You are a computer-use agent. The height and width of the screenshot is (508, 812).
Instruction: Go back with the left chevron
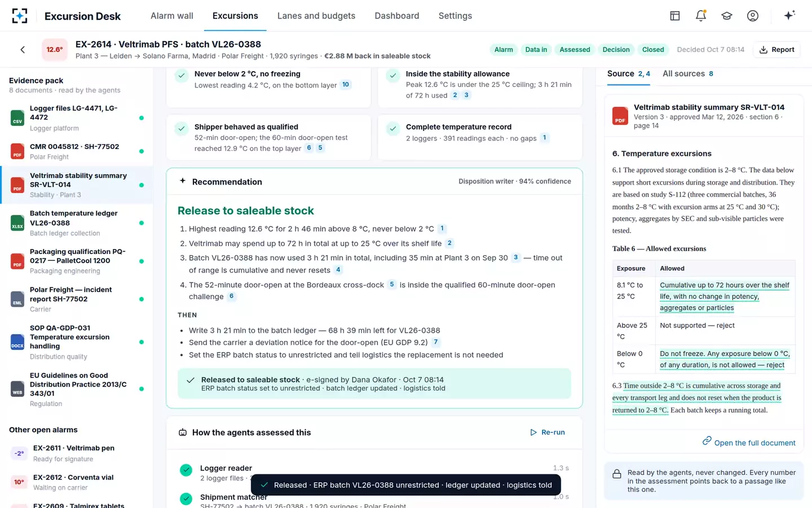pyautogui.click(x=23, y=50)
